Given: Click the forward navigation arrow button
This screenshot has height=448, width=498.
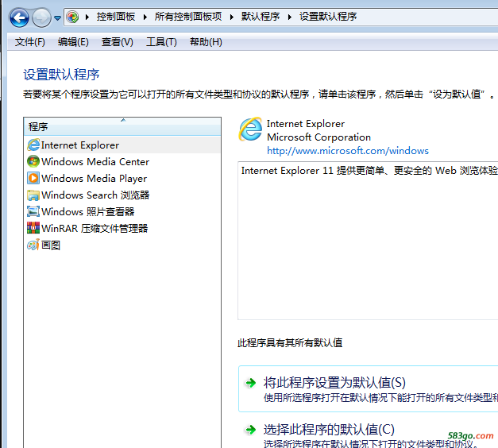Looking at the screenshot, I should tap(41, 17).
